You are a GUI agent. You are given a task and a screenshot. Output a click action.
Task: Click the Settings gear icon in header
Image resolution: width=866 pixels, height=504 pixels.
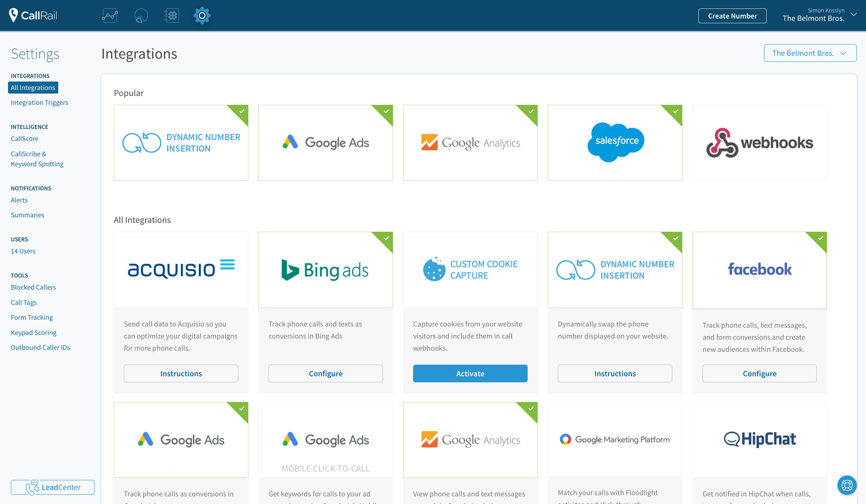pos(202,16)
